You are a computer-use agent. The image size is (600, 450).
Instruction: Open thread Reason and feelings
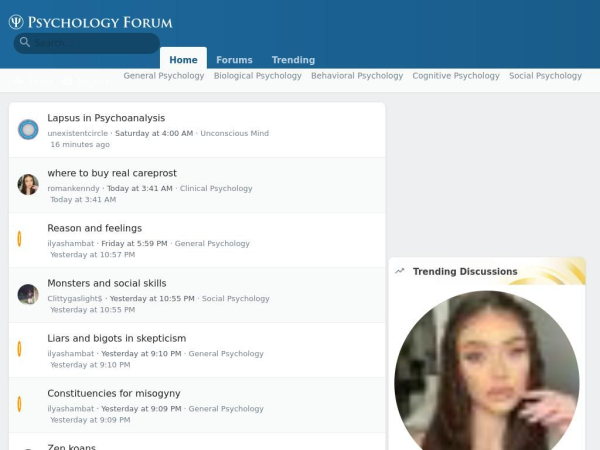pos(95,228)
